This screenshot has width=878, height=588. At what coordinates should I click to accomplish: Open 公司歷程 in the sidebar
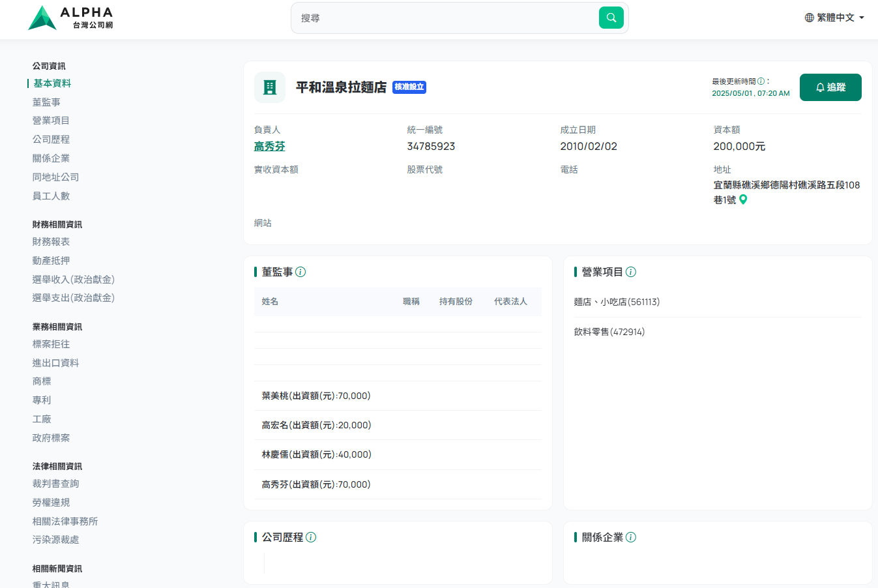coord(51,140)
